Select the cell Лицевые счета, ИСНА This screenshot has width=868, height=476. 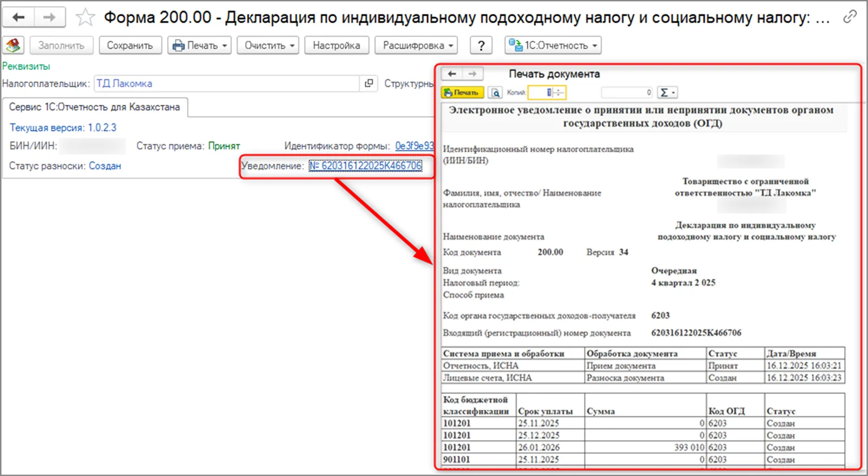point(513,378)
